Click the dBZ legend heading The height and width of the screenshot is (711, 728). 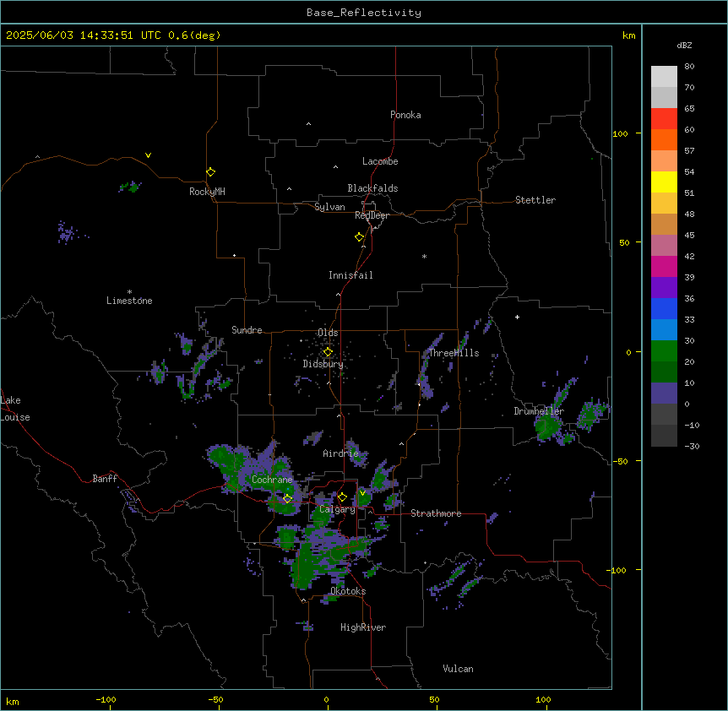point(684,46)
